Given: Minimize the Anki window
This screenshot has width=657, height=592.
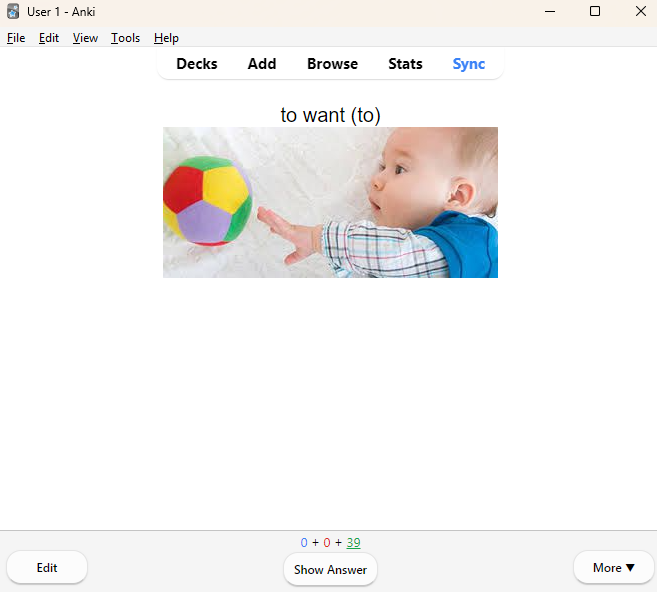Looking at the screenshot, I should tap(549, 12).
